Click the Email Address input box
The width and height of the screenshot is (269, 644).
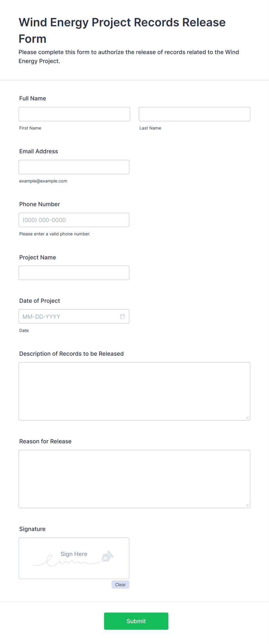[74, 167]
